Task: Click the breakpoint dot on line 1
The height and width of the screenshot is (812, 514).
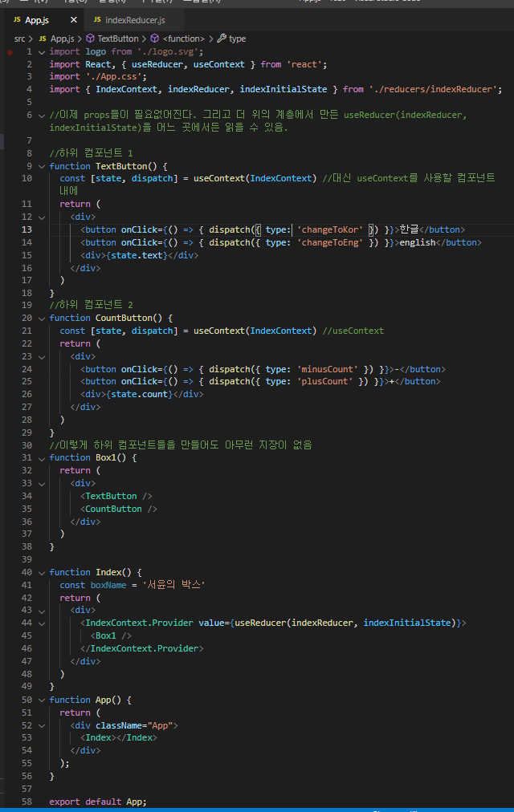Action: [10, 52]
